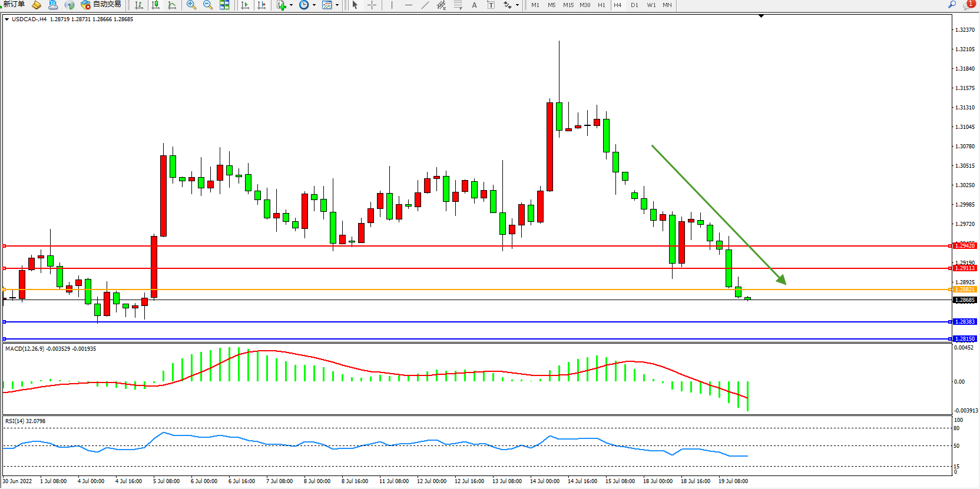
Task: Zoom out of the chart
Action: (208, 5)
